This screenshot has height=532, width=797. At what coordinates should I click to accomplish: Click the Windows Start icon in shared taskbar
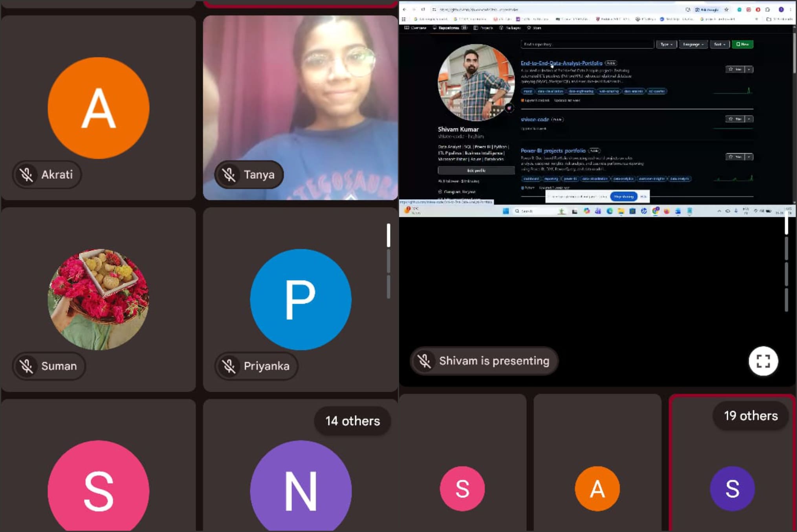point(506,211)
